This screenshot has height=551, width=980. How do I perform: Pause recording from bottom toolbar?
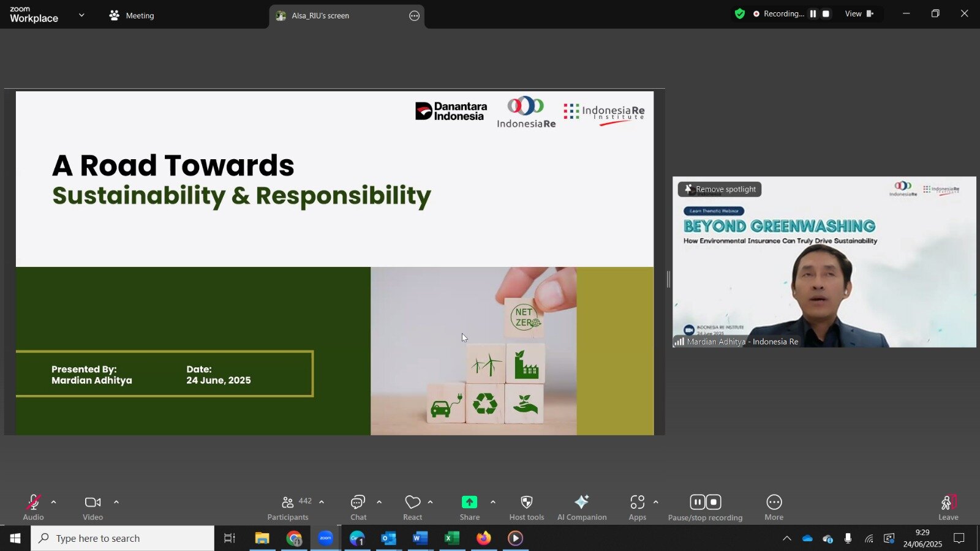click(698, 502)
